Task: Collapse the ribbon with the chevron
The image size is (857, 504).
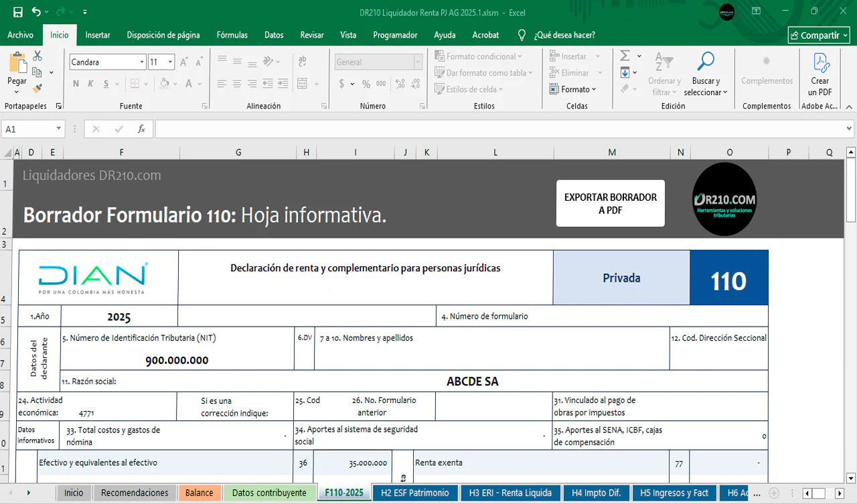Action: coord(850,106)
